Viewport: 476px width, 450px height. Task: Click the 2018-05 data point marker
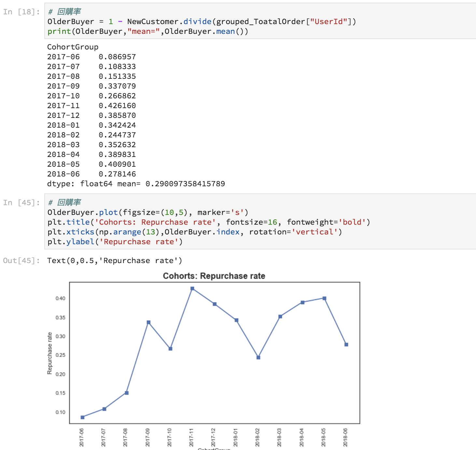click(324, 298)
